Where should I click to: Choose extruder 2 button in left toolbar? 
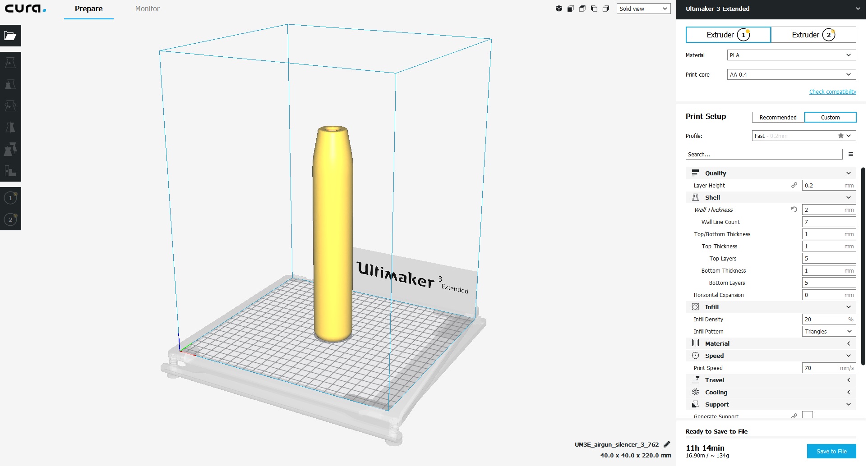coord(10,219)
